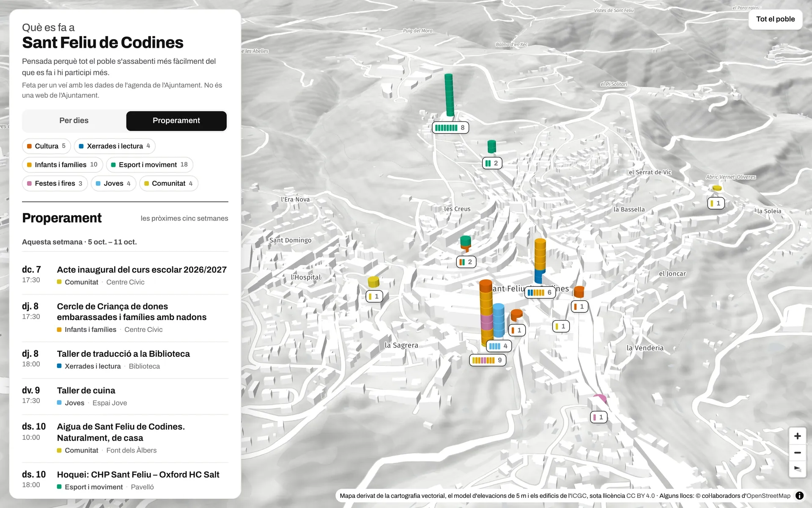
Task: Select the map marker with 9 events
Action: 488,360
